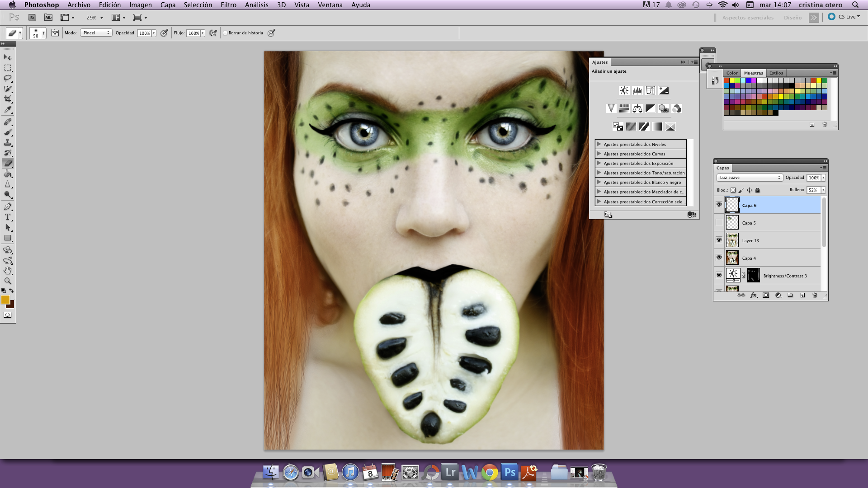Toggle lock transparent pixels
The height and width of the screenshot is (488, 868).
733,190
